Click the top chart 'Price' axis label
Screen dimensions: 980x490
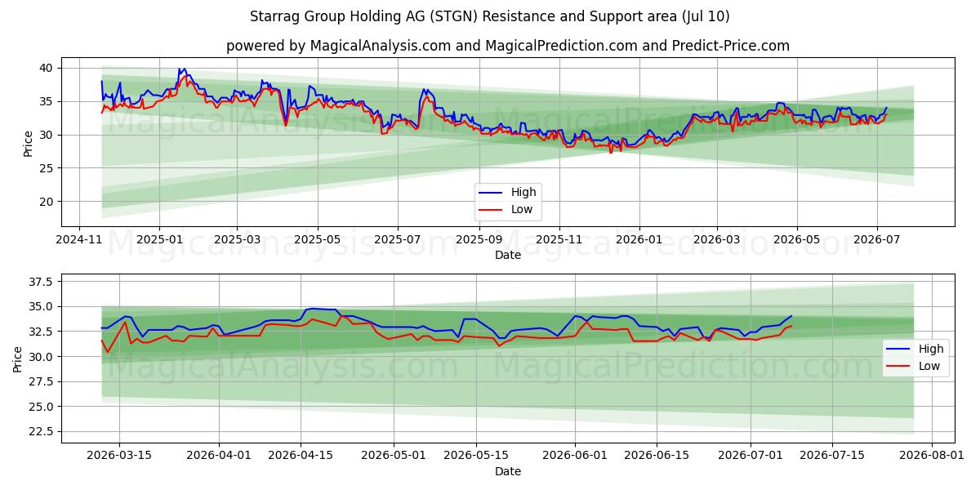click(29, 143)
